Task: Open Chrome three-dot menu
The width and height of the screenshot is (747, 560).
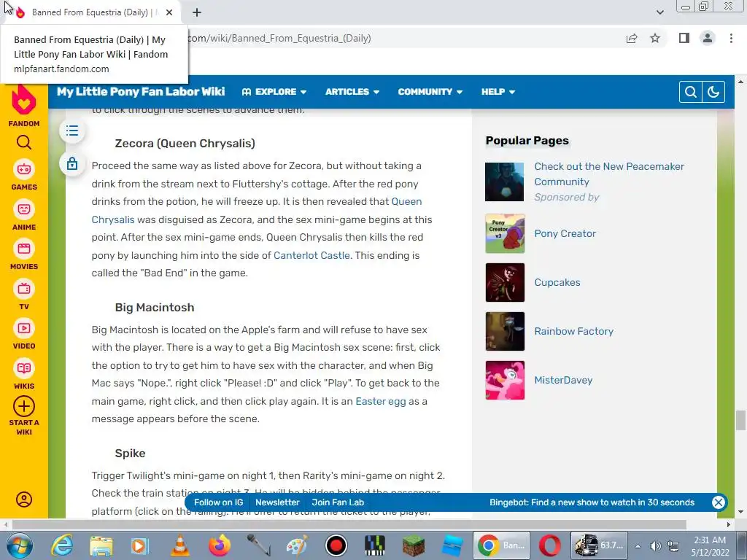Action: point(731,38)
